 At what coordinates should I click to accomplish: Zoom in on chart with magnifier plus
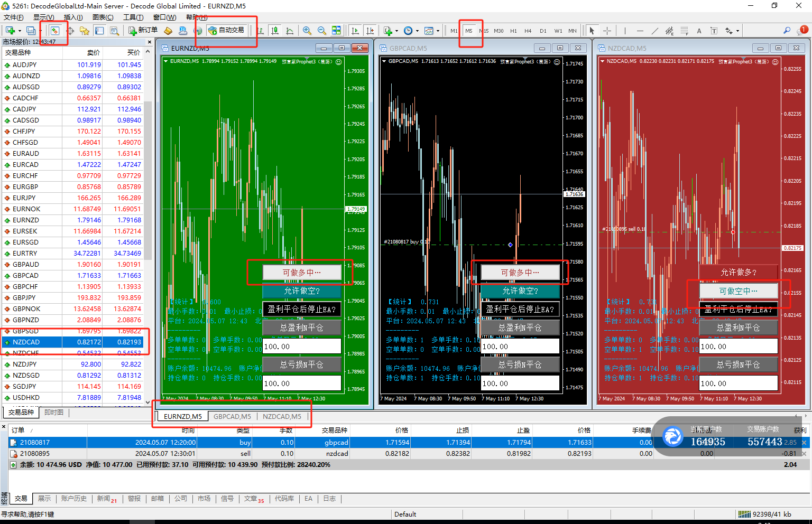point(307,31)
